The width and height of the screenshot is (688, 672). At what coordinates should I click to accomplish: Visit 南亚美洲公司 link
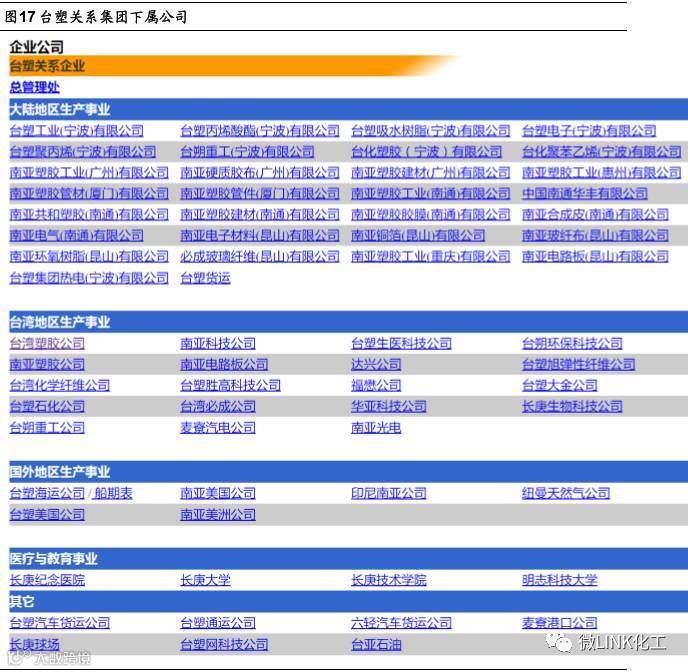click(218, 515)
